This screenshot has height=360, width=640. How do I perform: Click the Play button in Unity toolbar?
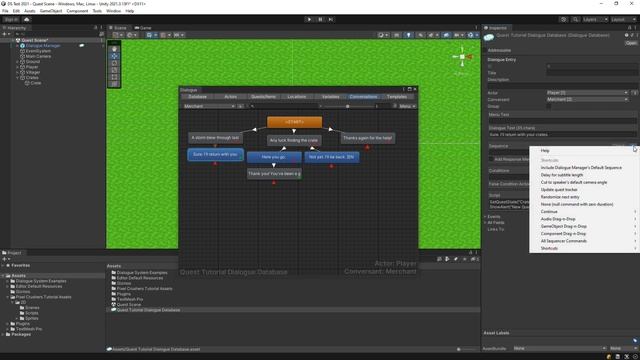tap(309, 19)
